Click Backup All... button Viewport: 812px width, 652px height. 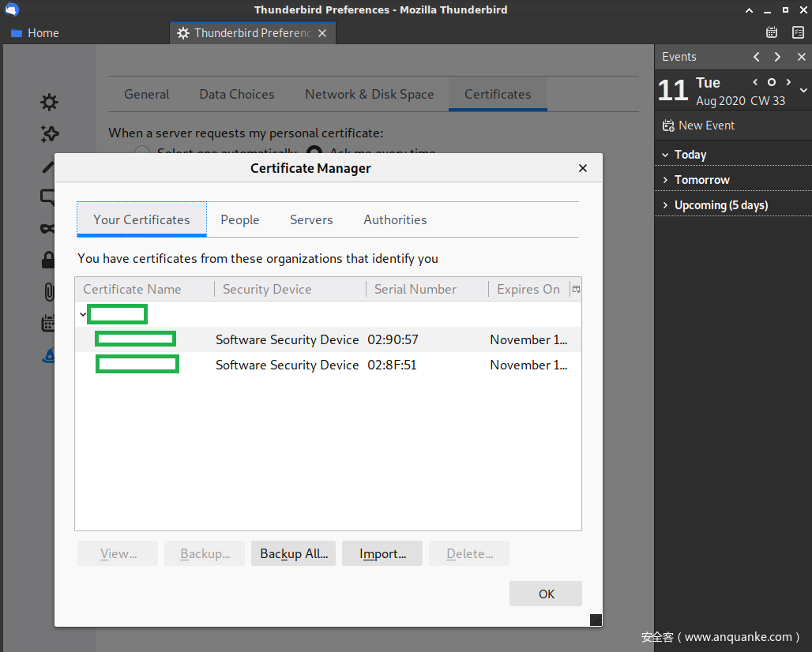294,553
